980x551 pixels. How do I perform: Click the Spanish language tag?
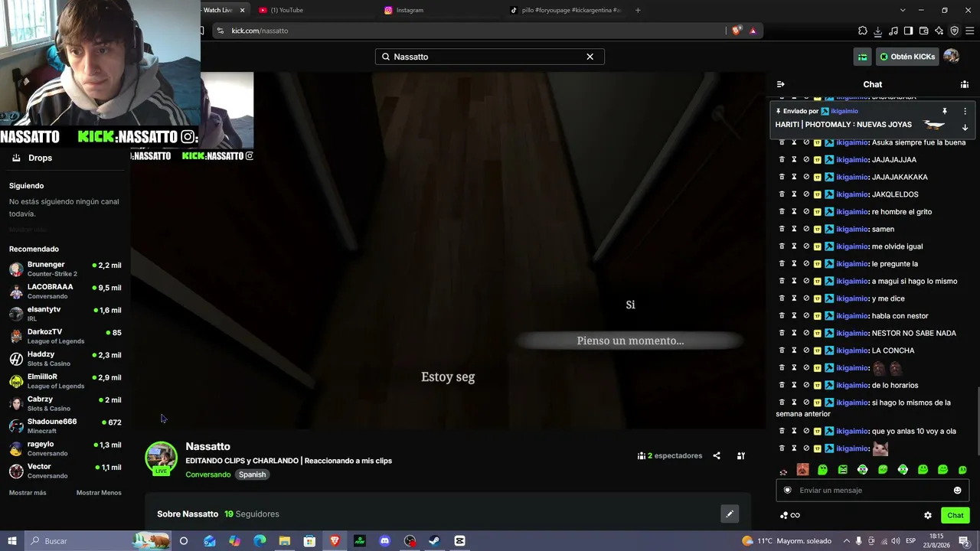coord(252,474)
